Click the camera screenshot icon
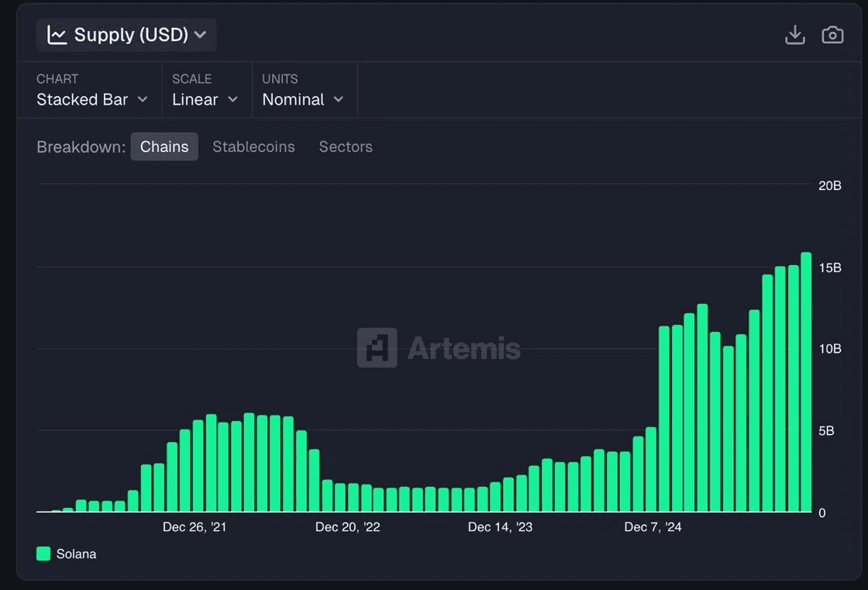 click(x=832, y=35)
